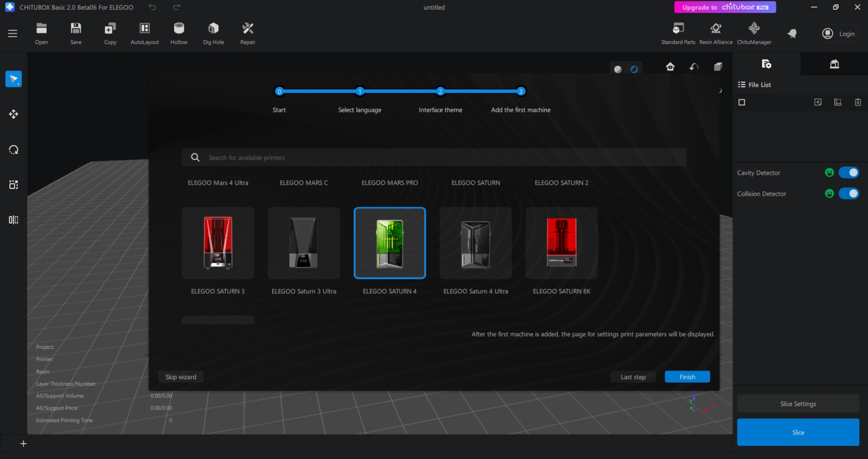868x459 pixels.
Task: Select the ELEGOO SATURN 8K printer thumbnail
Action: click(561, 243)
